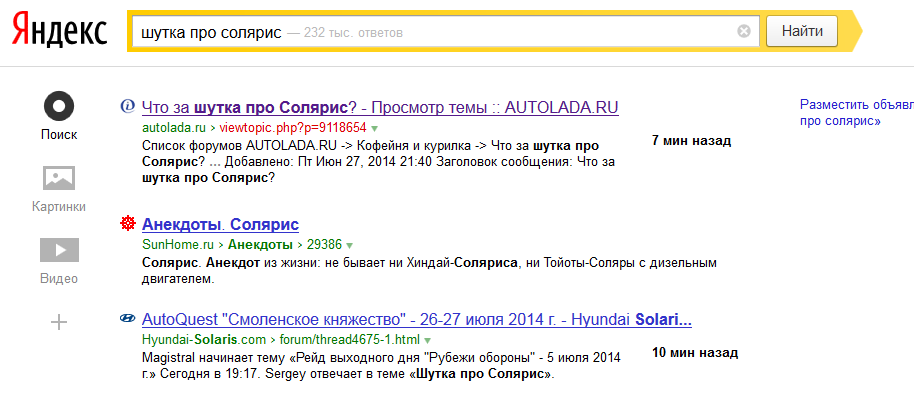Click the 7 мин назад timestamp
The width and height of the screenshot is (914, 402).
pyautogui.click(x=691, y=141)
